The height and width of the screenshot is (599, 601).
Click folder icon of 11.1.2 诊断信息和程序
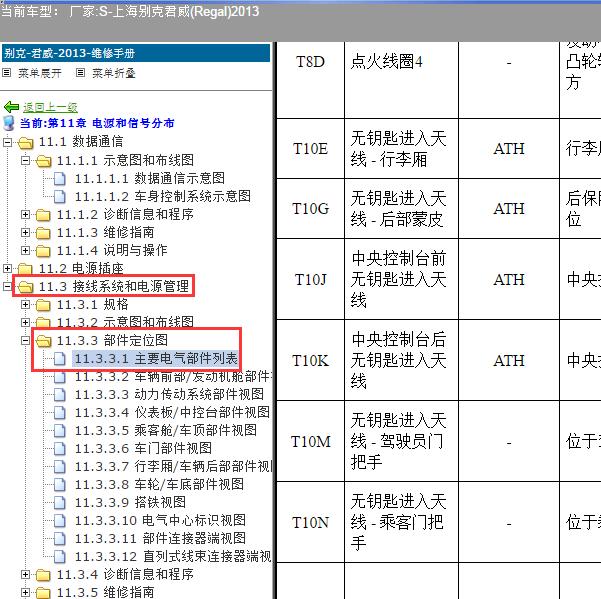pos(43,215)
